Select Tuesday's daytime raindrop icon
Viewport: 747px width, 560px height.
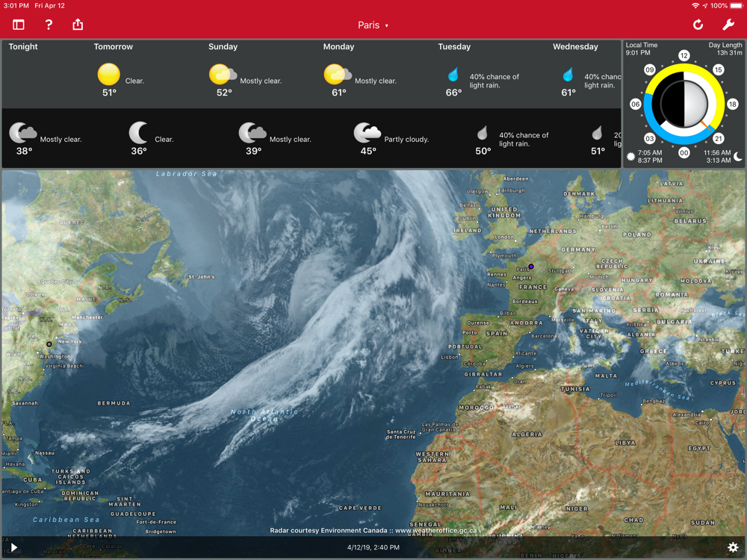tap(453, 74)
